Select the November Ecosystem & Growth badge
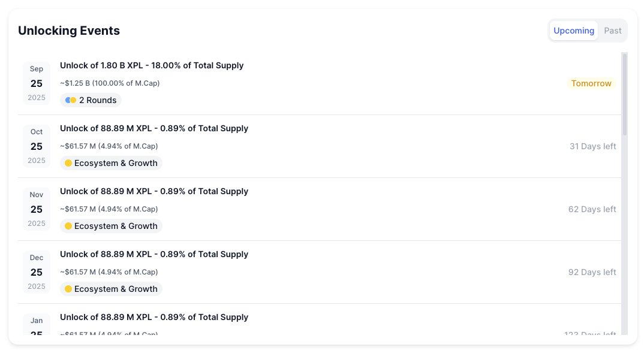Image resolution: width=644 pixels, height=353 pixels. tap(112, 226)
